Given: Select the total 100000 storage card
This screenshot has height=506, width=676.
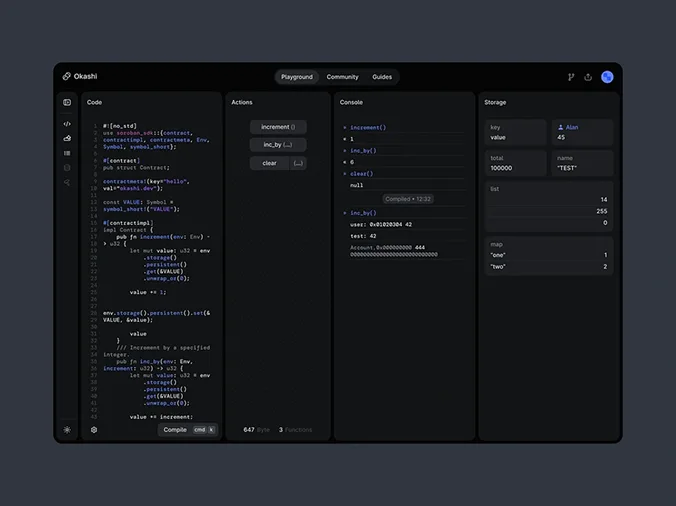Looking at the screenshot, I should tap(516, 163).
